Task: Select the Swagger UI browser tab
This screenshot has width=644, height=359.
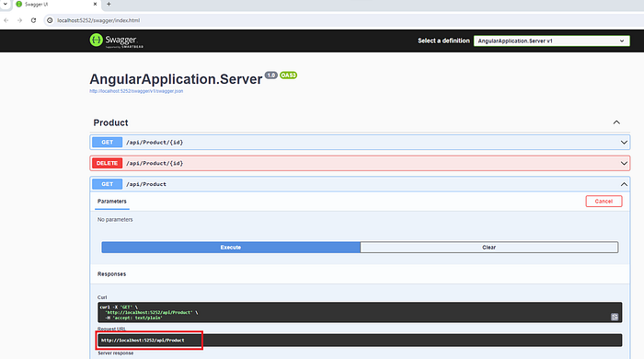Action: 56,5
